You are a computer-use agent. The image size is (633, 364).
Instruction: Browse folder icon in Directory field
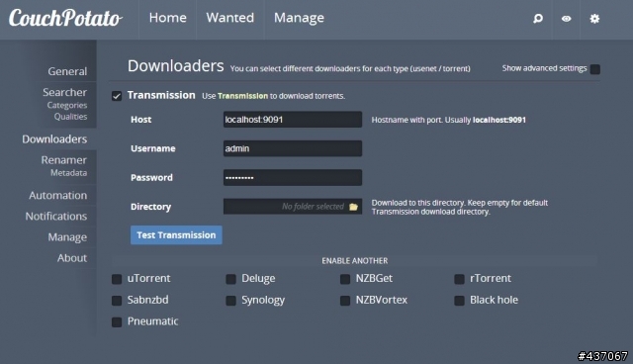353,207
